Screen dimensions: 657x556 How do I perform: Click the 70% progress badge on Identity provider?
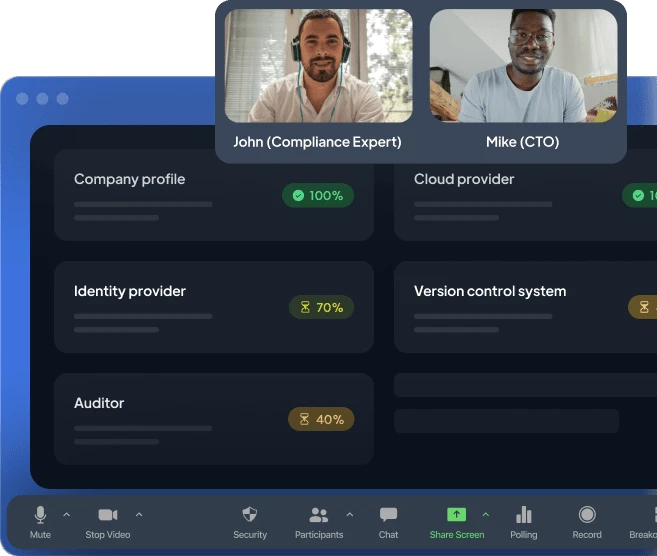tap(321, 307)
